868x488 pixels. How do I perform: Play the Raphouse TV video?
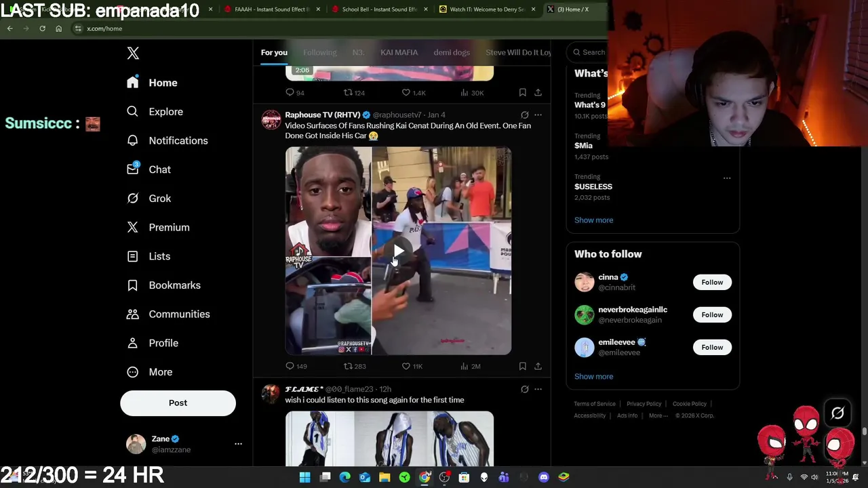point(398,251)
